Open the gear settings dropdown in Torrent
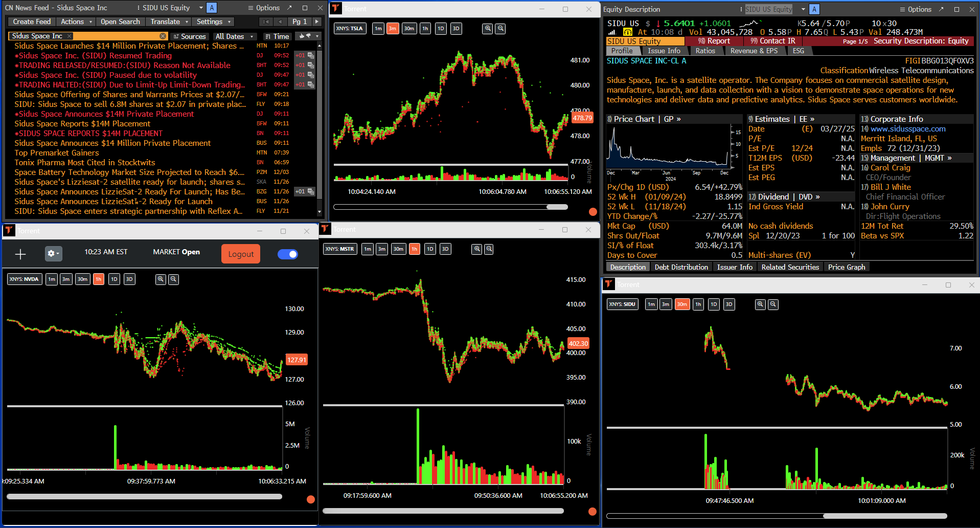 (x=53, y=254)
